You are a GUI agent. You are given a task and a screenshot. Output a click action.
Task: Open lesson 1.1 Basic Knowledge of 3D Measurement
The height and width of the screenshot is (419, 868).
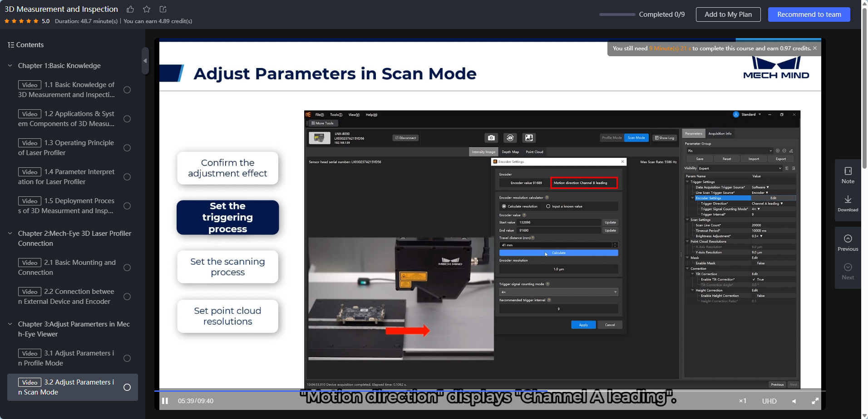pos(66,90)
